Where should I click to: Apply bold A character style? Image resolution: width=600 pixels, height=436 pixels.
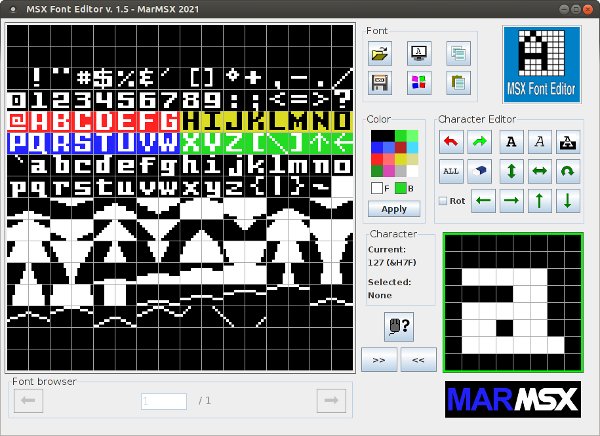coord(511,142)
